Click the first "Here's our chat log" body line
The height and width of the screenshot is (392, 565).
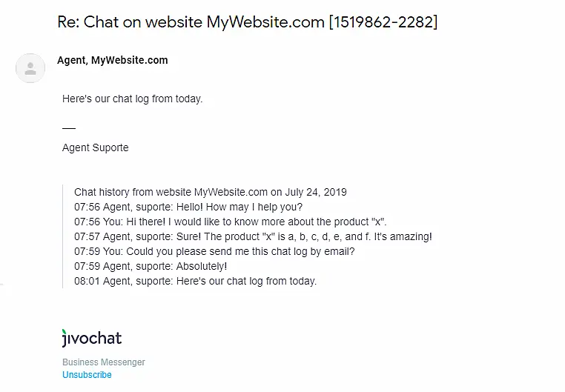[132, 99]
